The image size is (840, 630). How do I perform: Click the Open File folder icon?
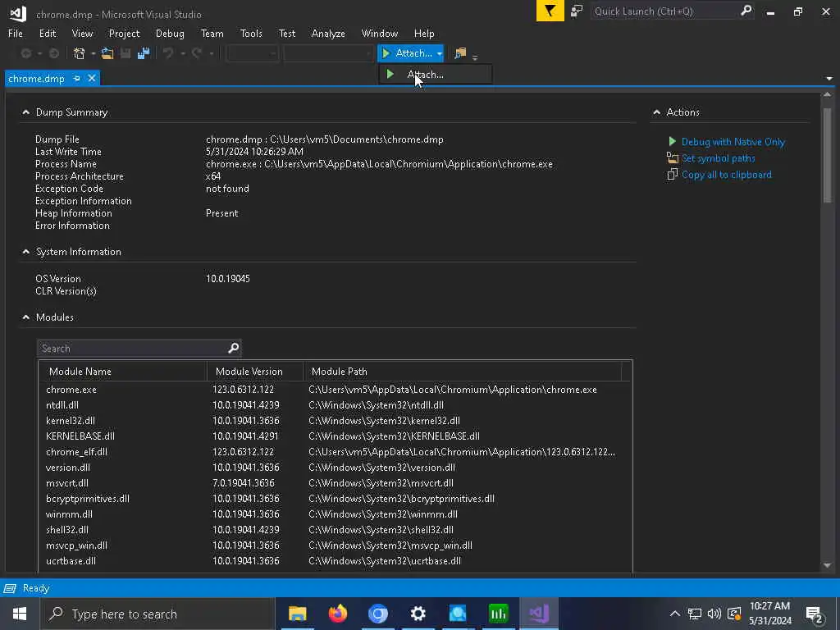click(x=107, y=53)
